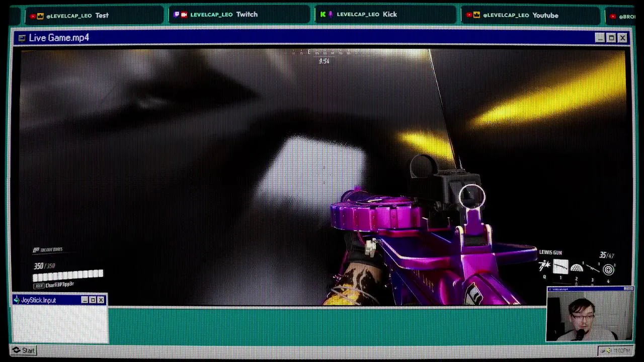Click the 35/47 ammo counter

pos(607,255)
